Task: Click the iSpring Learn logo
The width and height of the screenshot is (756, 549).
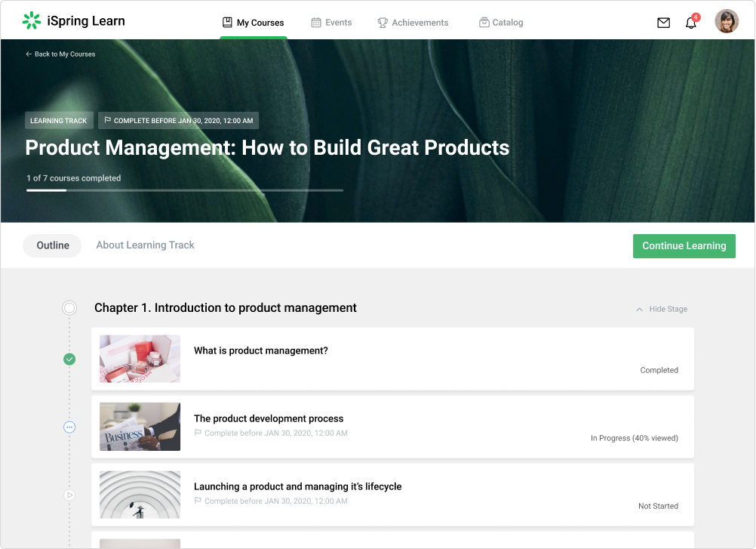Action: pos(73,21)
